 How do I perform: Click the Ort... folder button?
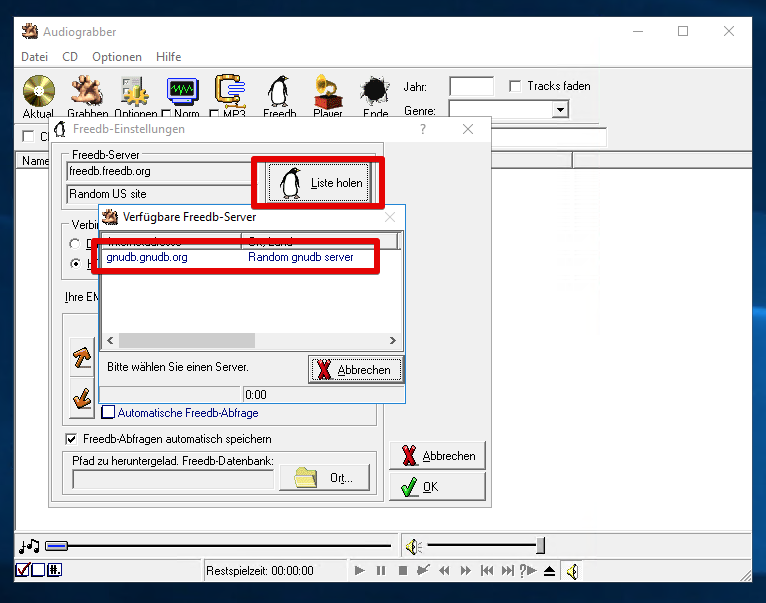[324, 477]
